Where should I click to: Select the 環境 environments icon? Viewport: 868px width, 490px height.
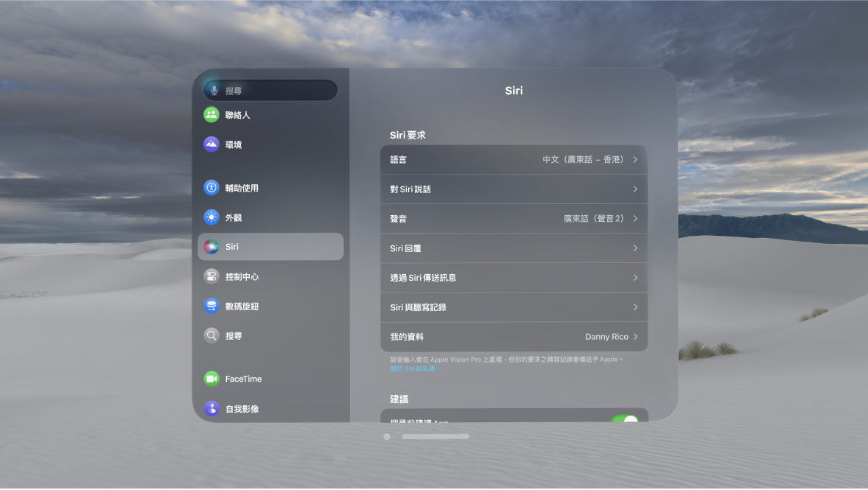coord(211,144)
